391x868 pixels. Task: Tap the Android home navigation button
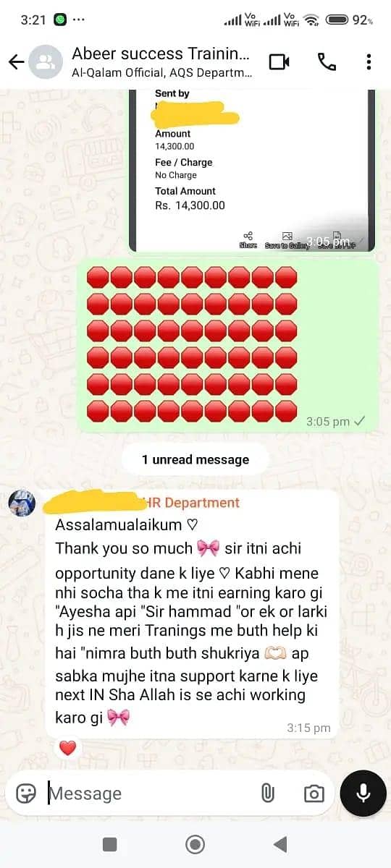point(195,844)
